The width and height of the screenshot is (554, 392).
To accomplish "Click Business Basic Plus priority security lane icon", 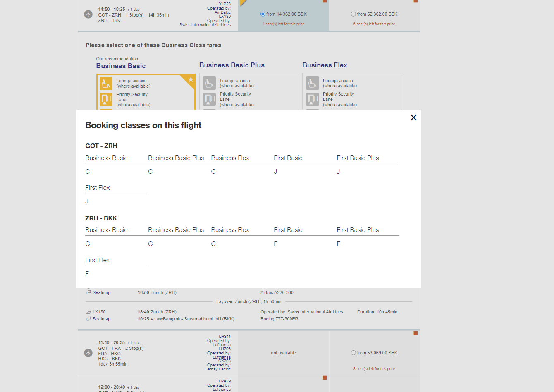I will click(x=210, y=99).
